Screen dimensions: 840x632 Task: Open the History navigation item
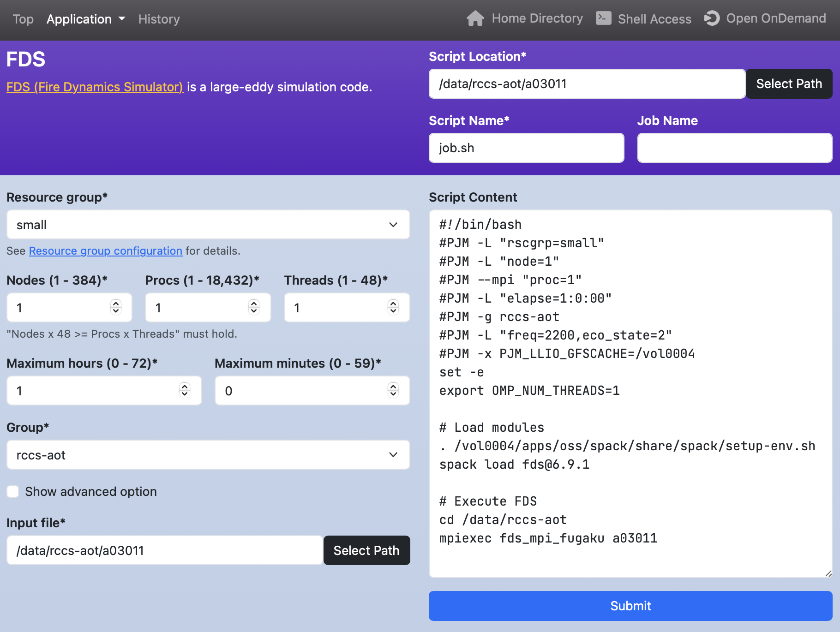click(x=159, y=19)
